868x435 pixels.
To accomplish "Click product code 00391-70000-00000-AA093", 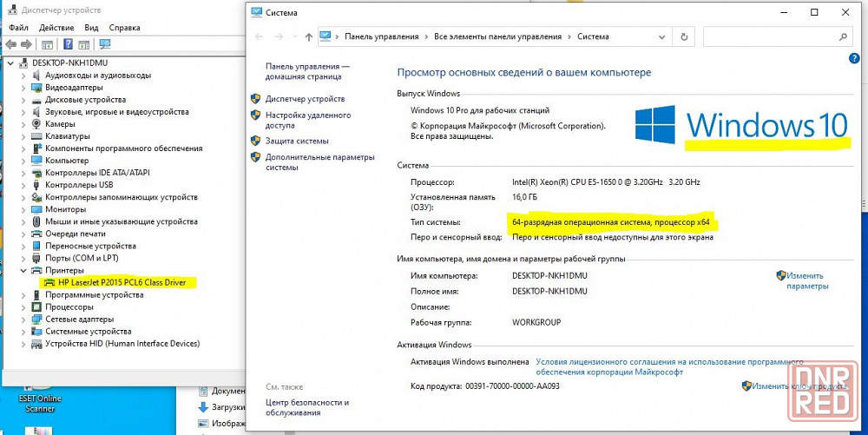I will pos(512,386).
